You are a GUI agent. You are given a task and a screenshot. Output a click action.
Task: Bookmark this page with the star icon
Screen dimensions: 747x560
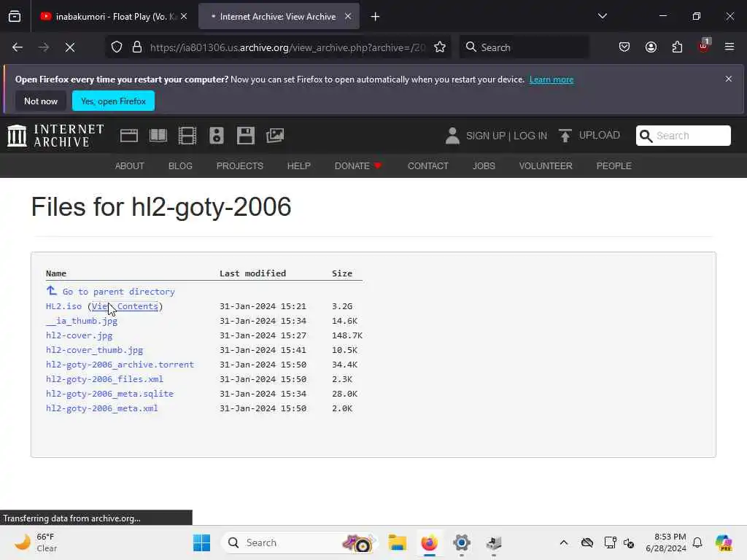pyautogui.click(x=440, y=47)
